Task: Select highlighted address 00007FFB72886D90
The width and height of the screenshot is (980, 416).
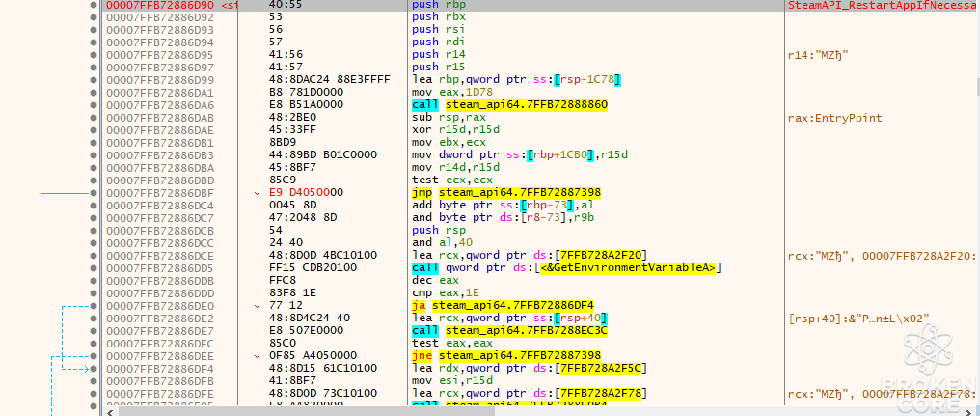Action: click(159, 5)
